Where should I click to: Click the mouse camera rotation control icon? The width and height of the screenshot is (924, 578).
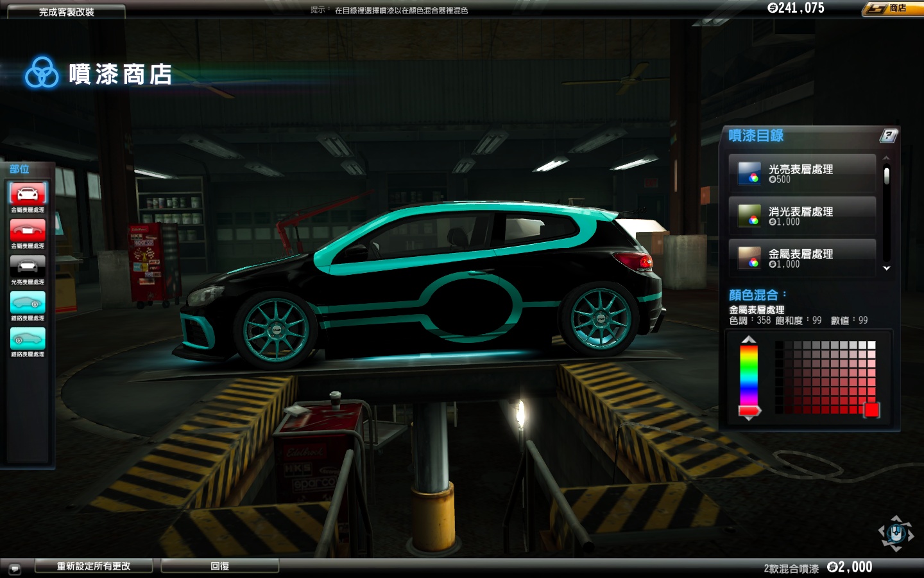pyautogui.click(x=896, y=534)
